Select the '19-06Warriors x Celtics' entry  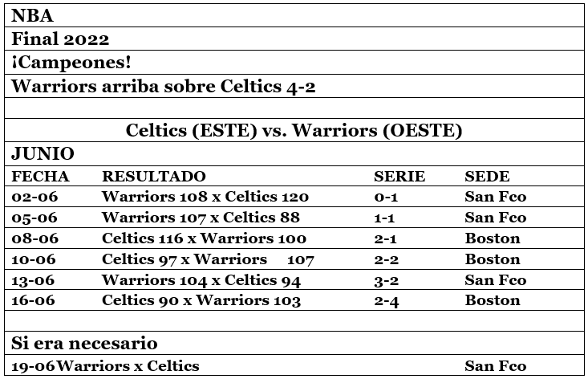105,366
